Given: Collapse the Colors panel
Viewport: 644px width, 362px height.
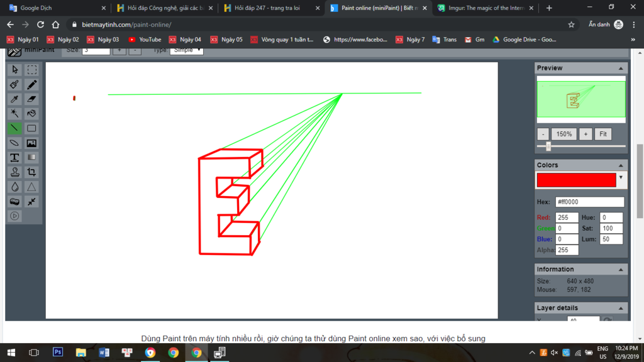Looking at the screenshot, I should point(621,165).
